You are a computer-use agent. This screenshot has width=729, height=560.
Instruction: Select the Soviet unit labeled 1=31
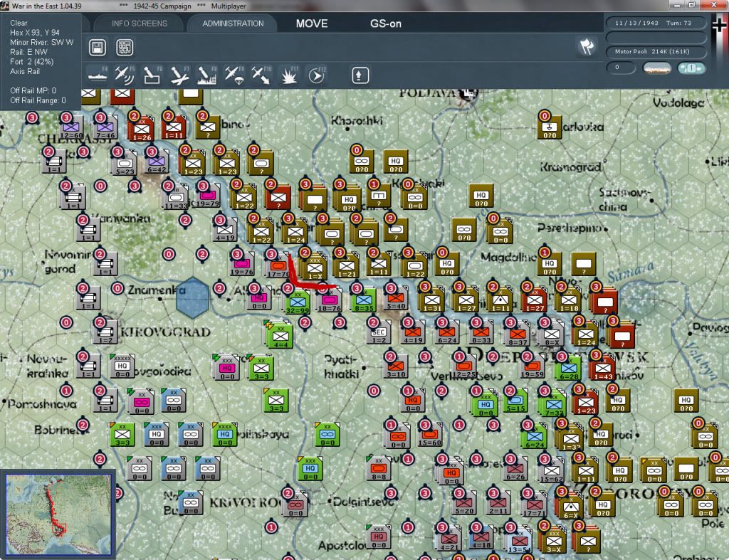(432, 300)
